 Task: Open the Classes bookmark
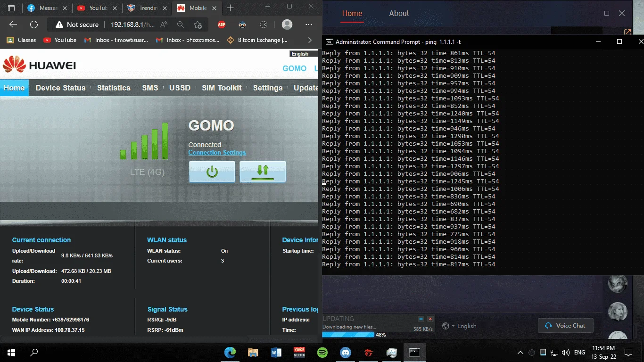22,40
